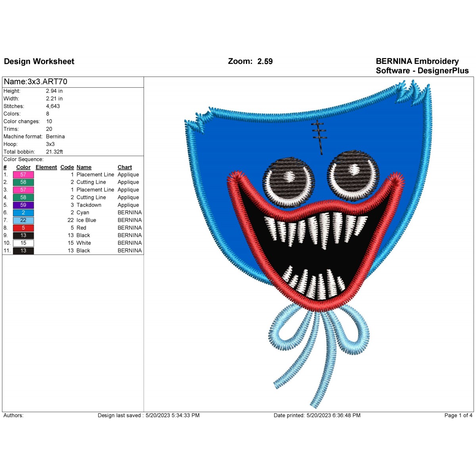Viewport: 476px width, 476px height.
Task: Click "BERNINA" chart entry in Ice Blue row
Action: [x=130, y=220]
